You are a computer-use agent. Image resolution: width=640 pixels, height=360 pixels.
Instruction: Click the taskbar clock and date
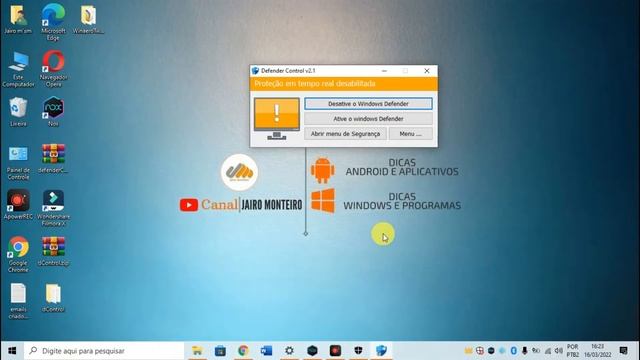[x=598, y=351]
